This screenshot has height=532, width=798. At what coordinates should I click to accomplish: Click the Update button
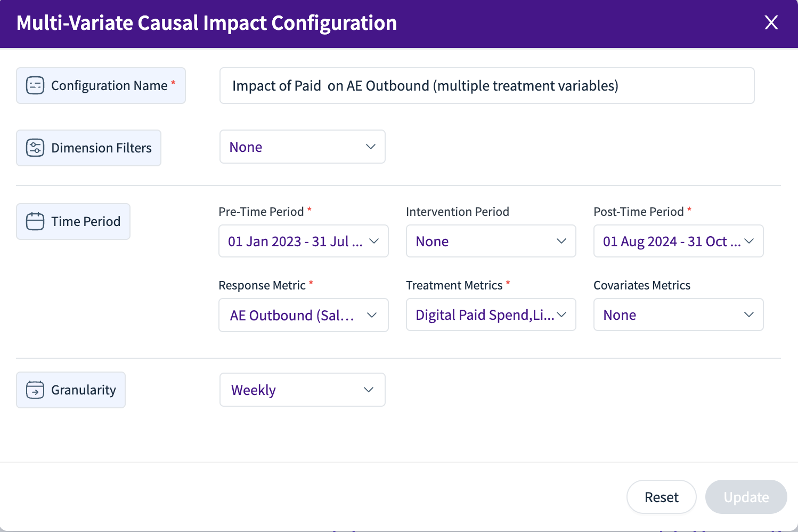point(746,497)
